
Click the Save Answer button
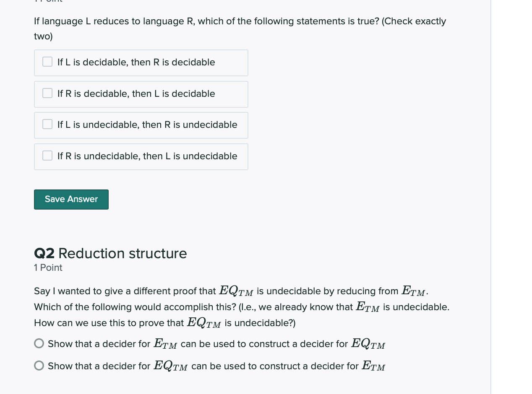[x=71, y=199]
